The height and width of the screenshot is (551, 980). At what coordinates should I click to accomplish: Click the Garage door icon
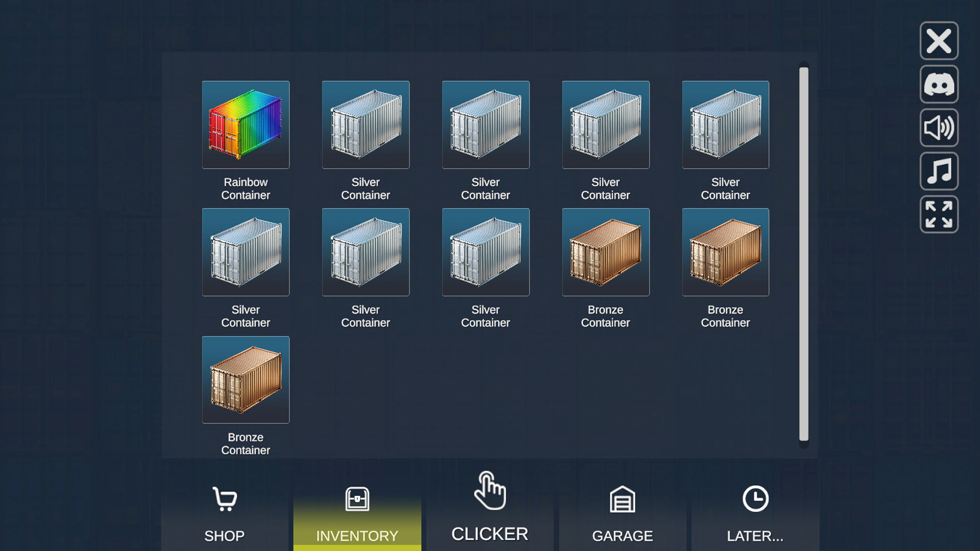click(x=622, y=500)
